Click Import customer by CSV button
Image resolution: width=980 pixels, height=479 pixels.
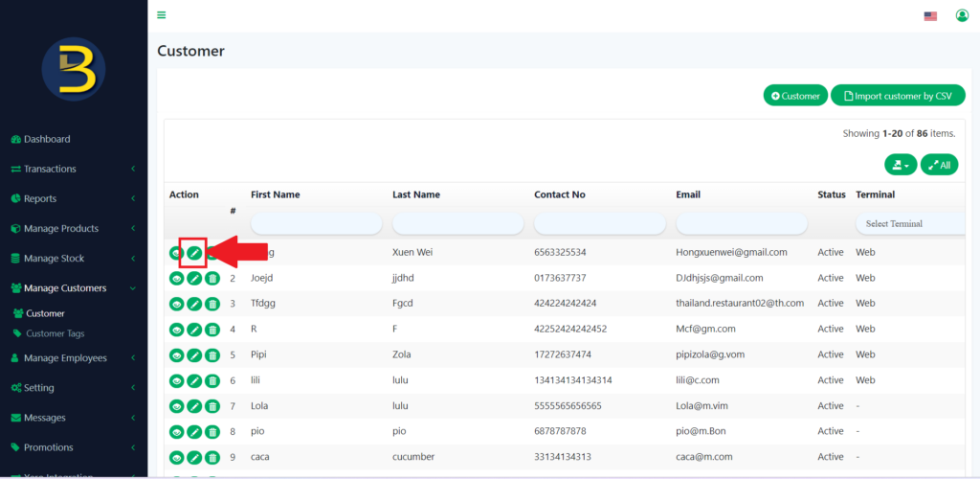898,96
